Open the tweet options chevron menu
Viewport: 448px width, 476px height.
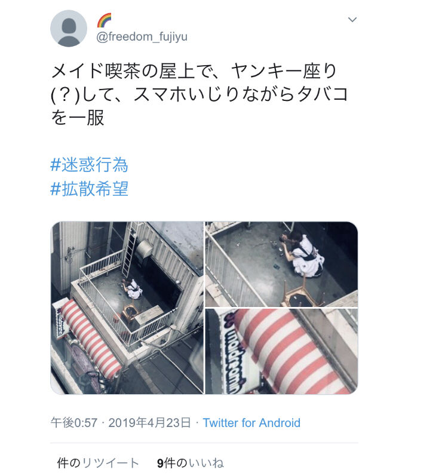click(352, 20)
